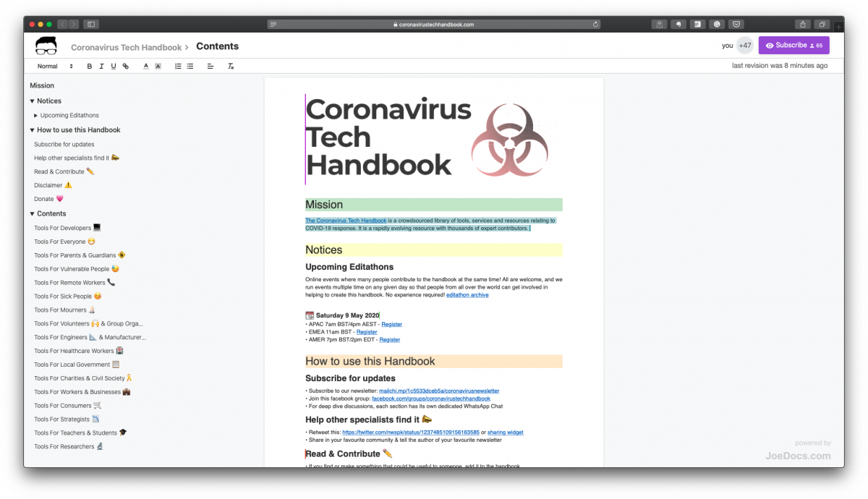868x499 pixels.
Task: Open the text highlight color picker
Action: coord(158,66)
